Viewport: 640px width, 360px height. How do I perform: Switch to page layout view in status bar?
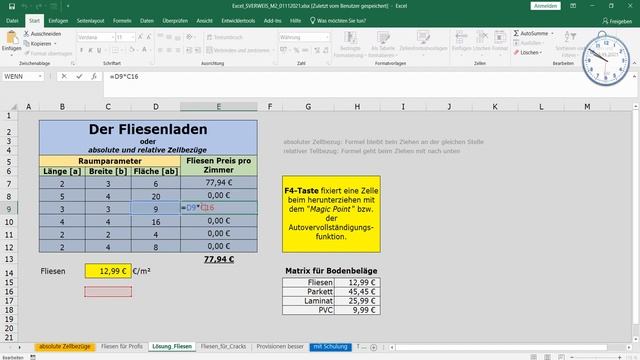547,357
